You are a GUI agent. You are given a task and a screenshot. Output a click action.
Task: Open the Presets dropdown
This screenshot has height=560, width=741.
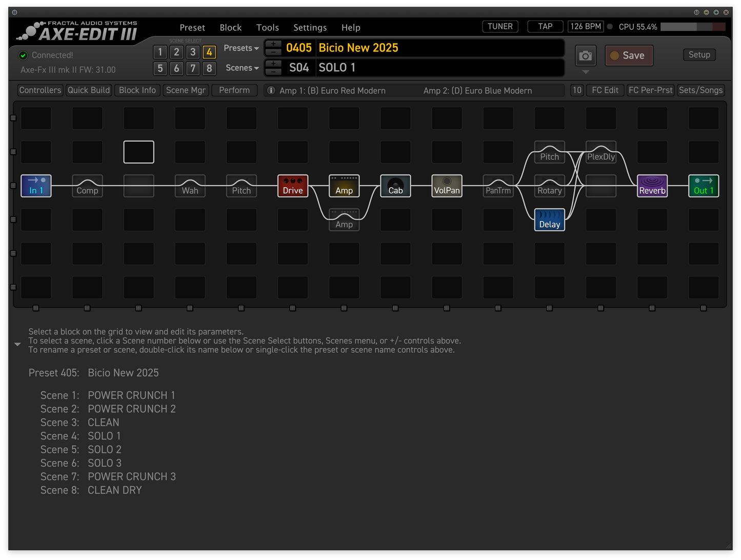point(241,48)
